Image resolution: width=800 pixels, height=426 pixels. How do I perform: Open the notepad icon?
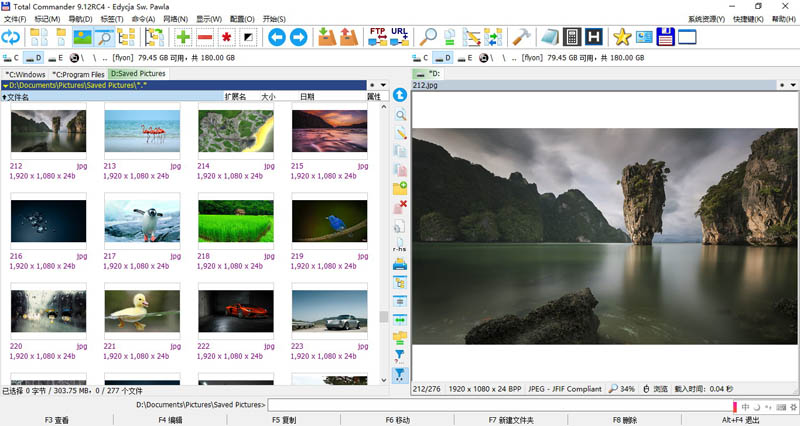550,37
